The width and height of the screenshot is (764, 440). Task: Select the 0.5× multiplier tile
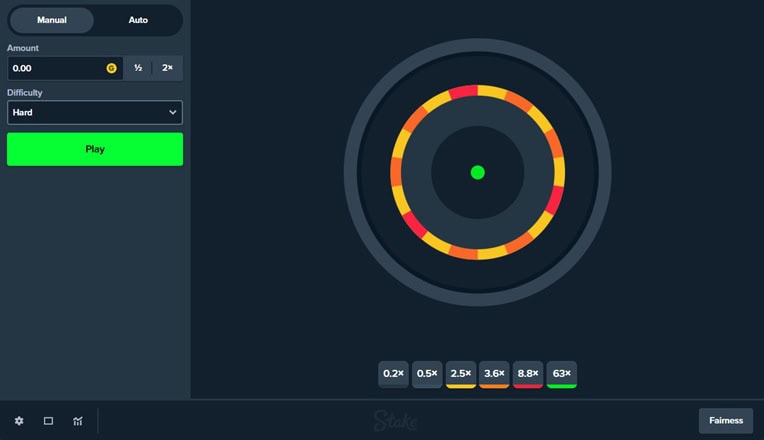point(427,374)
